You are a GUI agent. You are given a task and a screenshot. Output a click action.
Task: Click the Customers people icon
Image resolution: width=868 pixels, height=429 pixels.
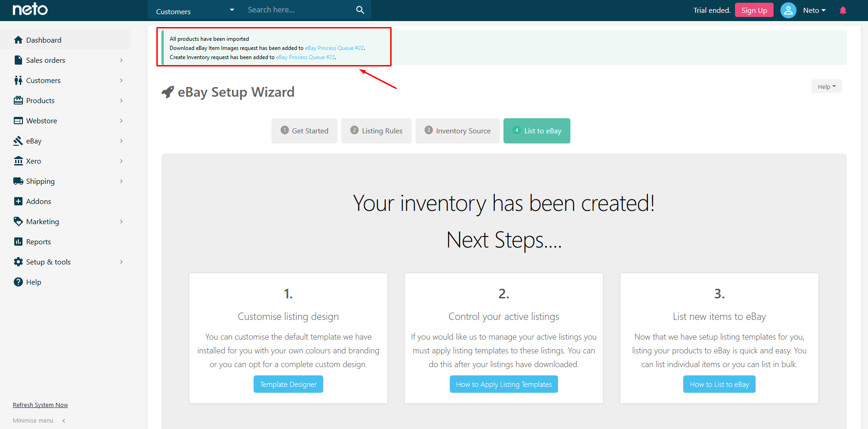(18, 80)
